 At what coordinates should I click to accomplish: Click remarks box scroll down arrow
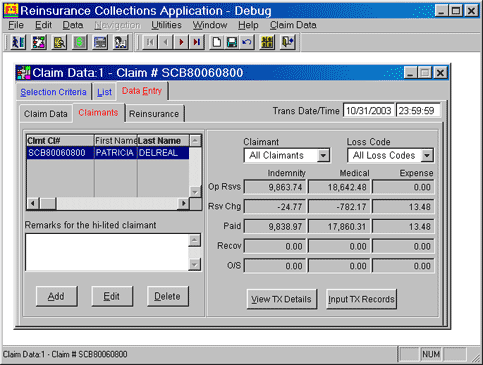pos(195,265)
